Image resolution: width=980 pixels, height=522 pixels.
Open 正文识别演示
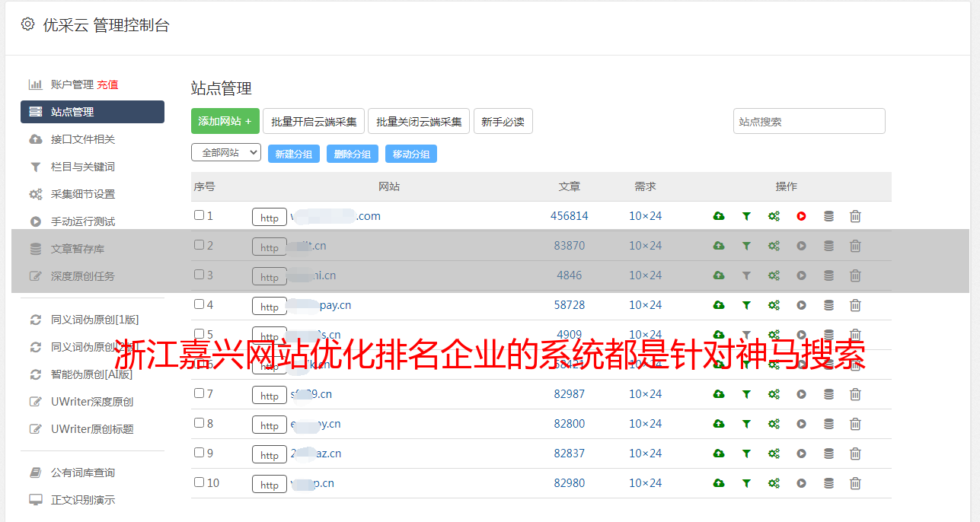[83, 500]
